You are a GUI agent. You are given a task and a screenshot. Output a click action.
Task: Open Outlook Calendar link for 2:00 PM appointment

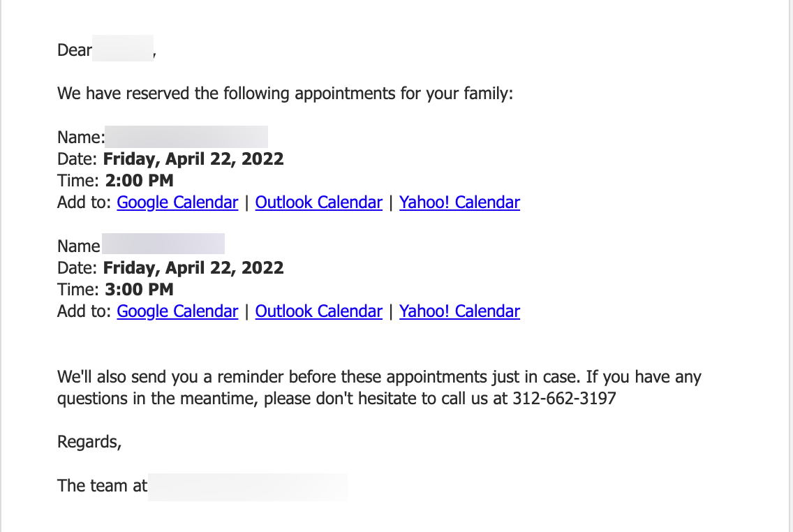click(318, 202)
